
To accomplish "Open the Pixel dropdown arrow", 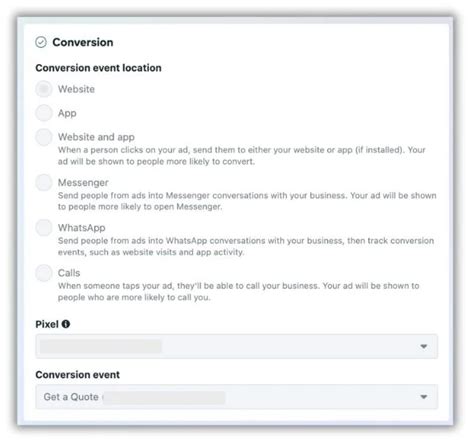I will 424,346.
